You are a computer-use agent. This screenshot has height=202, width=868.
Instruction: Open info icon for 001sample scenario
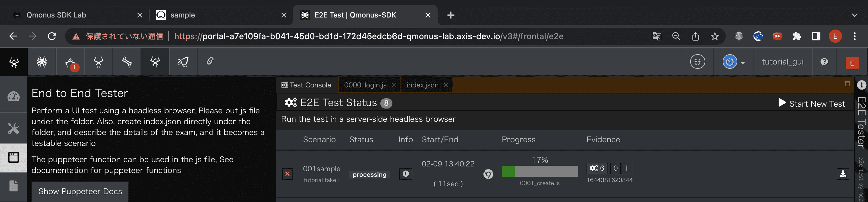(x=406, y=174)
